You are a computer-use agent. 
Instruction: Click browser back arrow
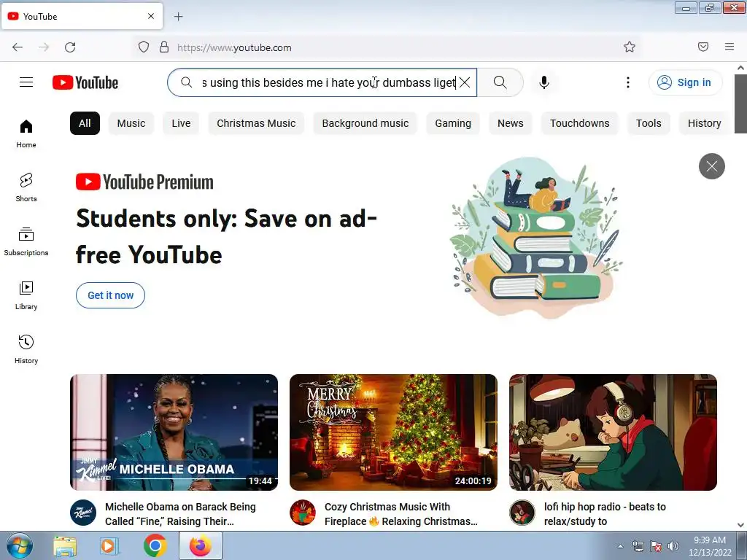click(18, 47)
